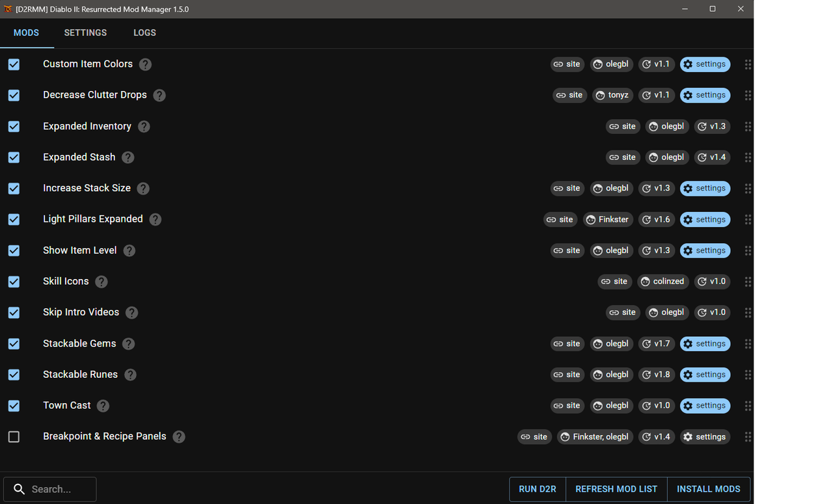Click the INSTALL MODS button
833x504 pixels.
(x=708, y=488)
